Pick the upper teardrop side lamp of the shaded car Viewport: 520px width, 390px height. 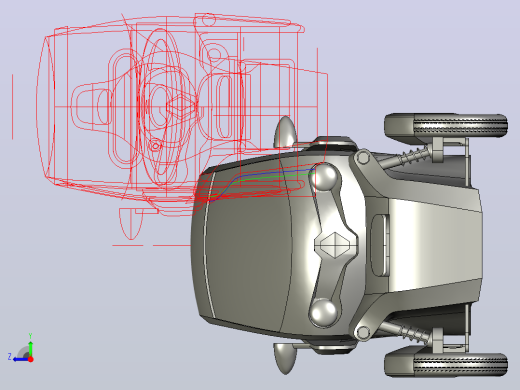(285, 132)
